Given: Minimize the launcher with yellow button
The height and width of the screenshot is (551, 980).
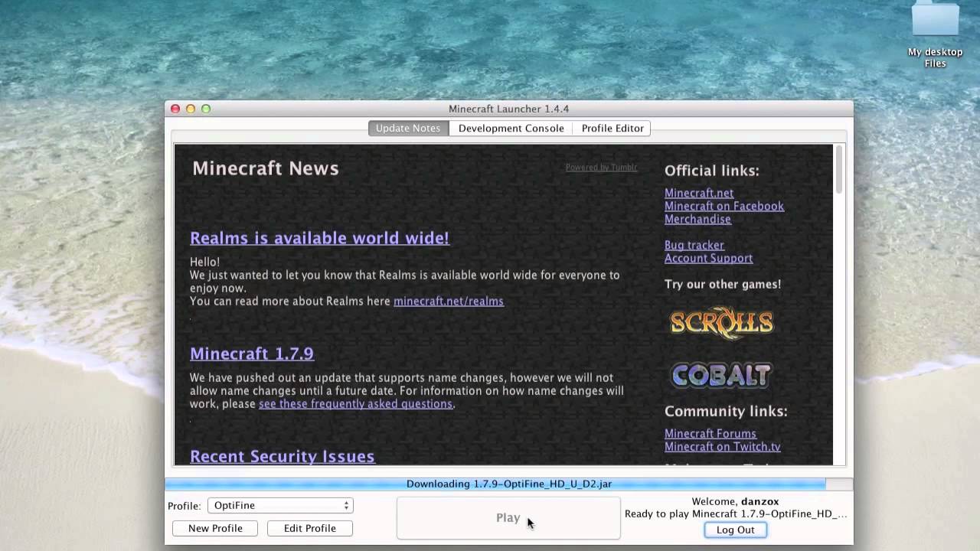Looking at the screenshot, I should click(191, 109).
